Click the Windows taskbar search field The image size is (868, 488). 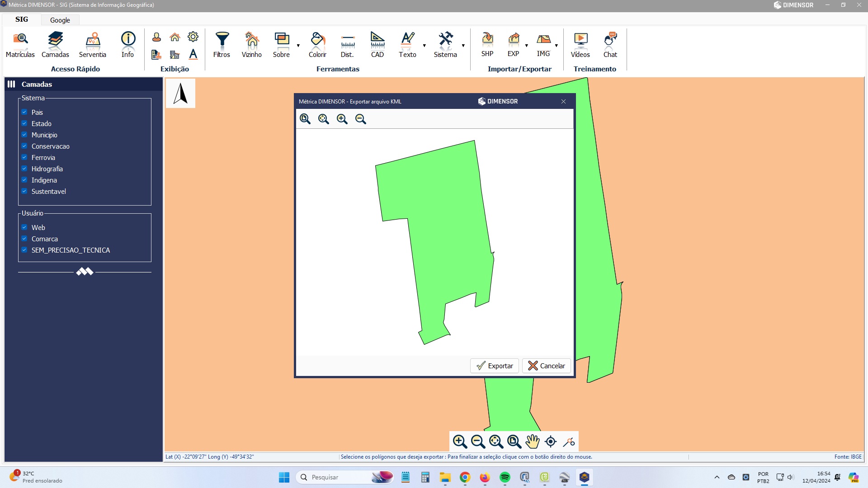[x=344, y=477]
